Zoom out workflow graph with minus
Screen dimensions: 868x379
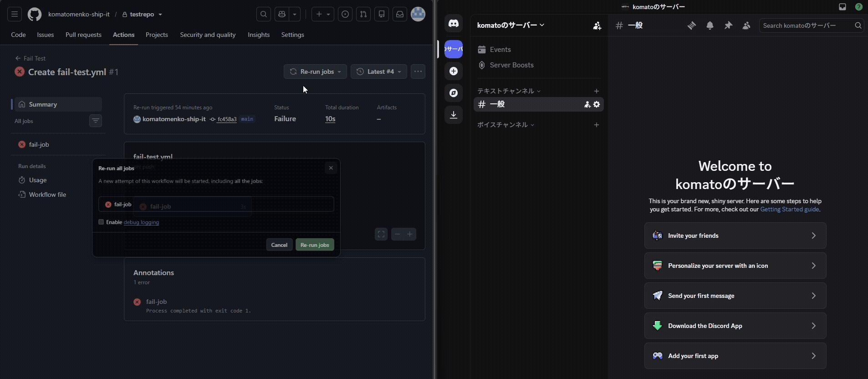tap(398, 234)
